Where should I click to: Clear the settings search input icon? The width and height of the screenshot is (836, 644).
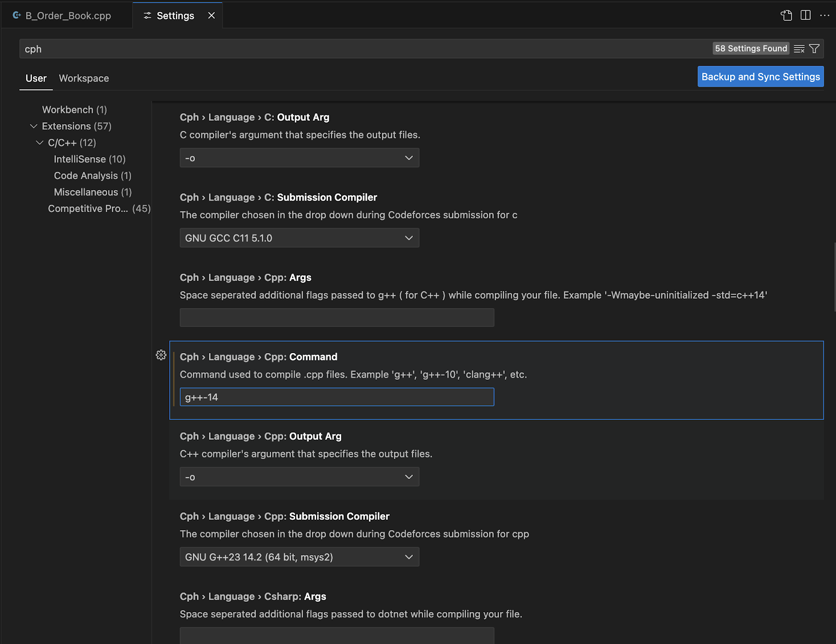pos(799,49)
